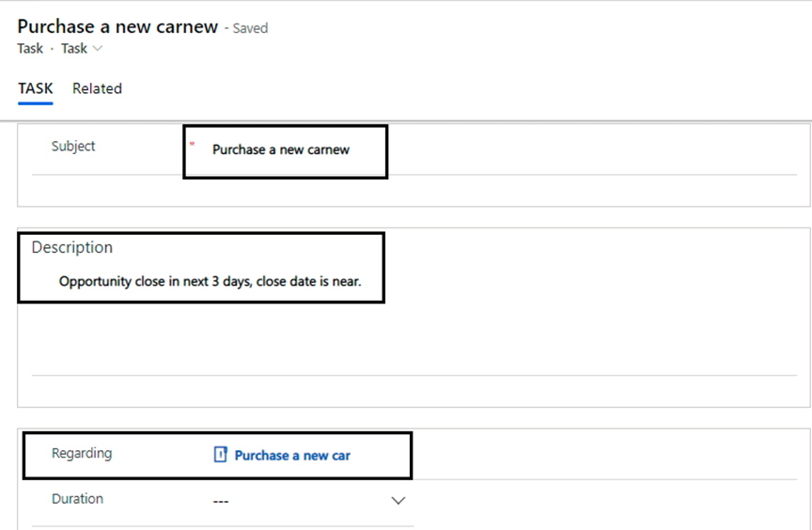Click the red required asterisk near Subject
The height and width of the screenshot is (530, 812).
pos(193,145)
